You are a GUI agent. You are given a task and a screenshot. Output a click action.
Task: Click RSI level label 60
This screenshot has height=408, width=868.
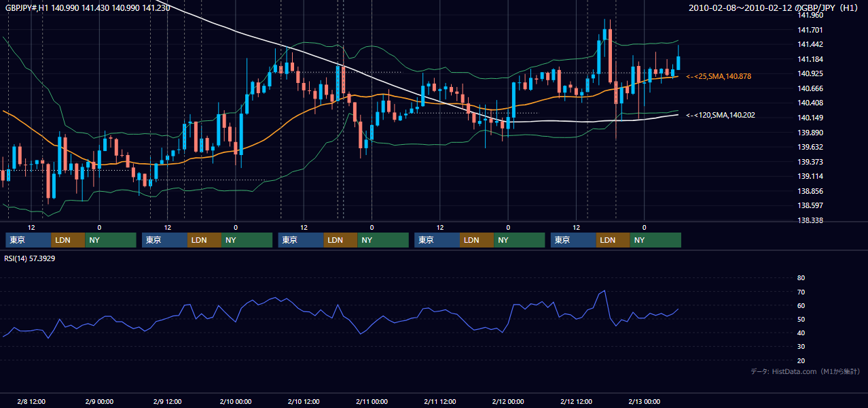coord(801,305)
